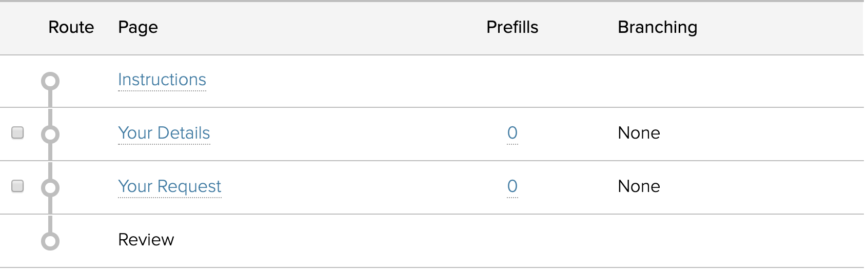Screen dimensions: 868x269
Task: Click Branching value None for Your Details
Action: point(639,133)
